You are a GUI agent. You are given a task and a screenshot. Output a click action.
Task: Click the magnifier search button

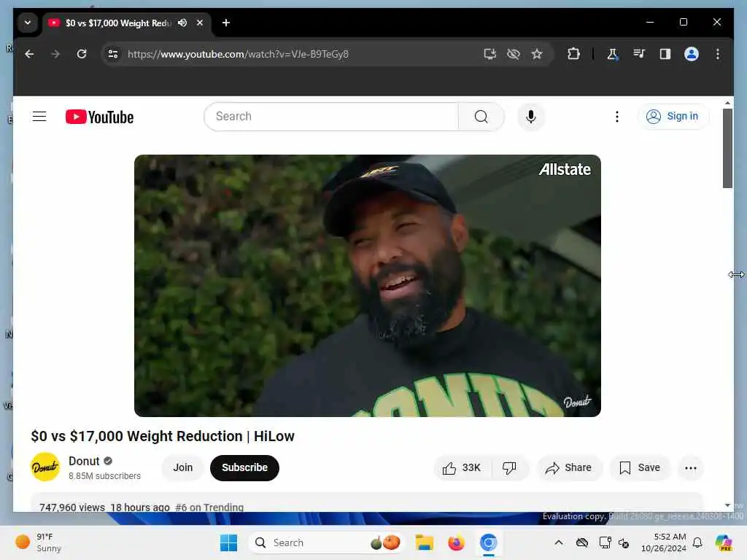[481, 117]
